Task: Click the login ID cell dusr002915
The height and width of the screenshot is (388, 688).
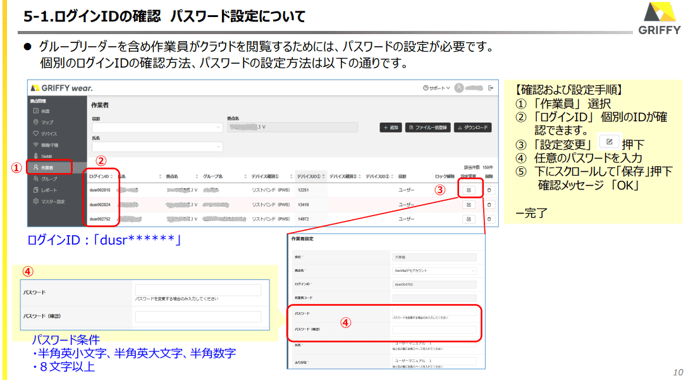Action: point(100,190)
